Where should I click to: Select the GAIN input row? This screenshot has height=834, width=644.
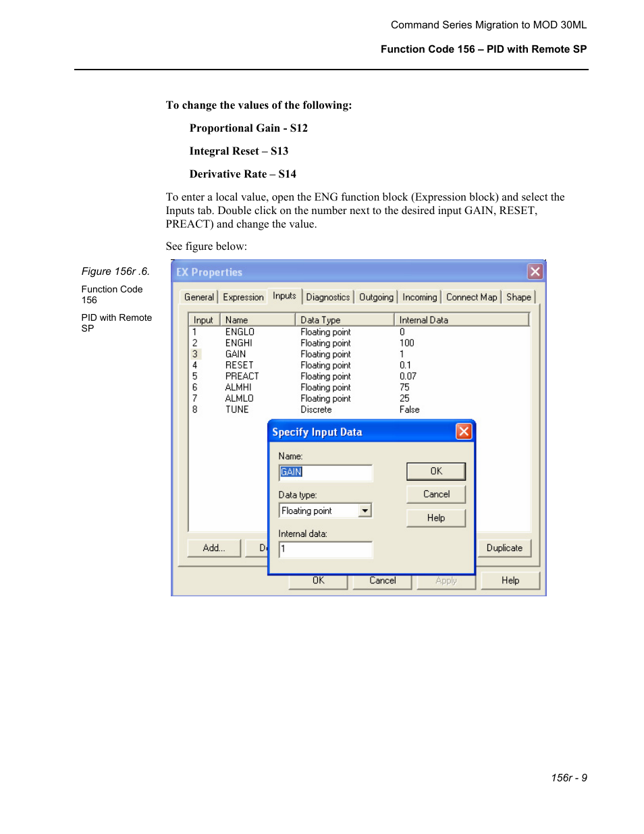tap(359, 355)
